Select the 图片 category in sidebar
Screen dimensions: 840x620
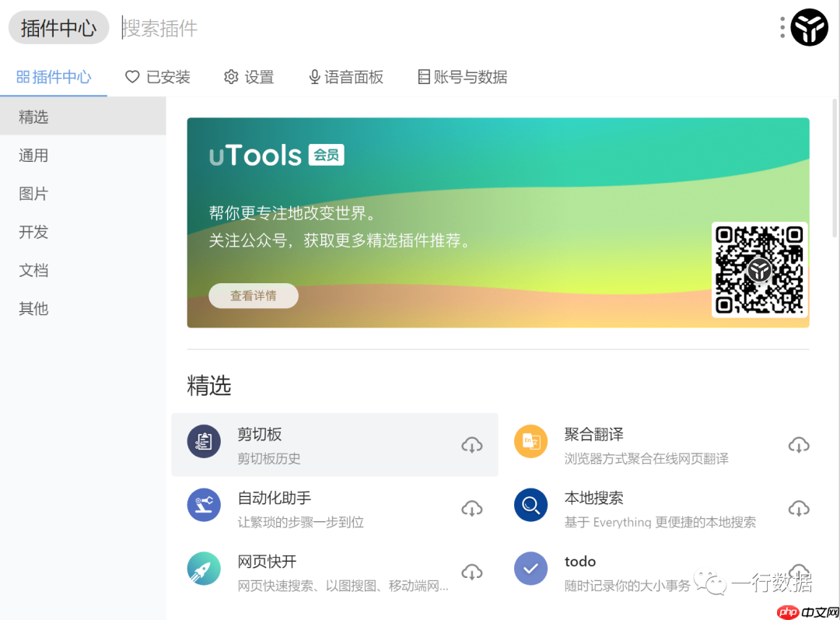point(33,193)
